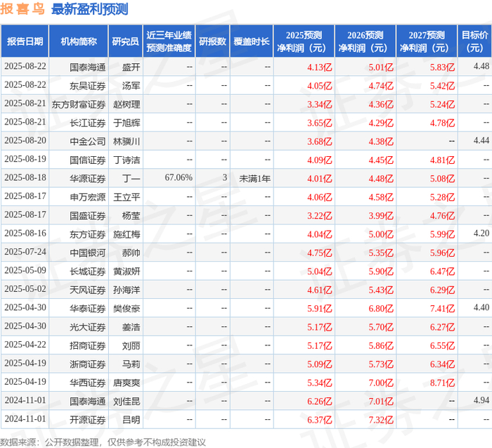Image resolution: width=492 pixels, height=448 pixels.
Task: Click researcher name 赵树理
Action: click(x=127, y=104)
